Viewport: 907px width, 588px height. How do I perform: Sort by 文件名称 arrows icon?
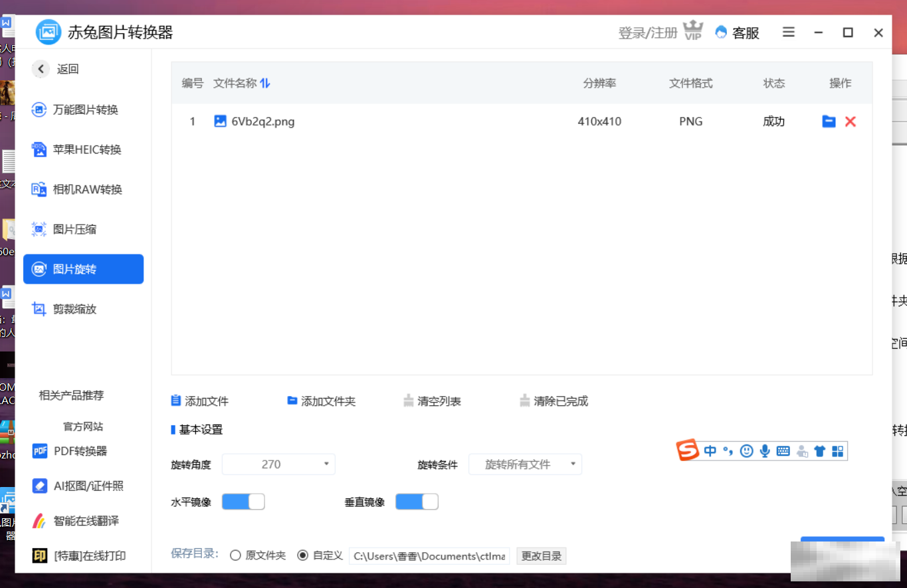pos(265,83)
